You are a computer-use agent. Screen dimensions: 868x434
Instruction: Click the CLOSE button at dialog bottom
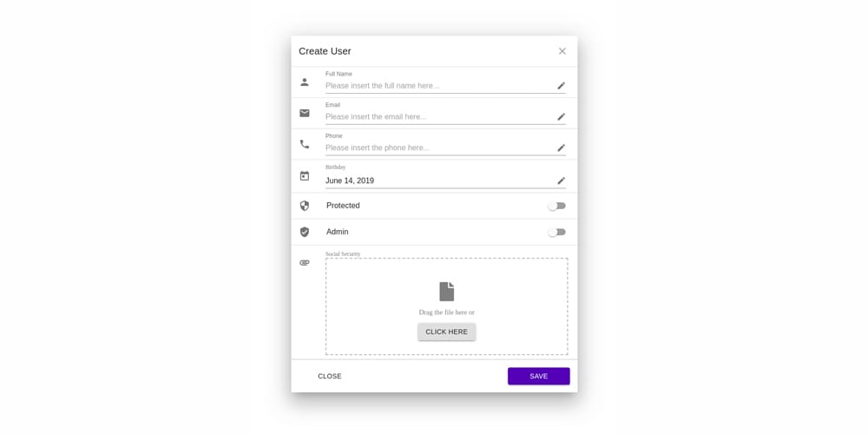coord(330,376)
